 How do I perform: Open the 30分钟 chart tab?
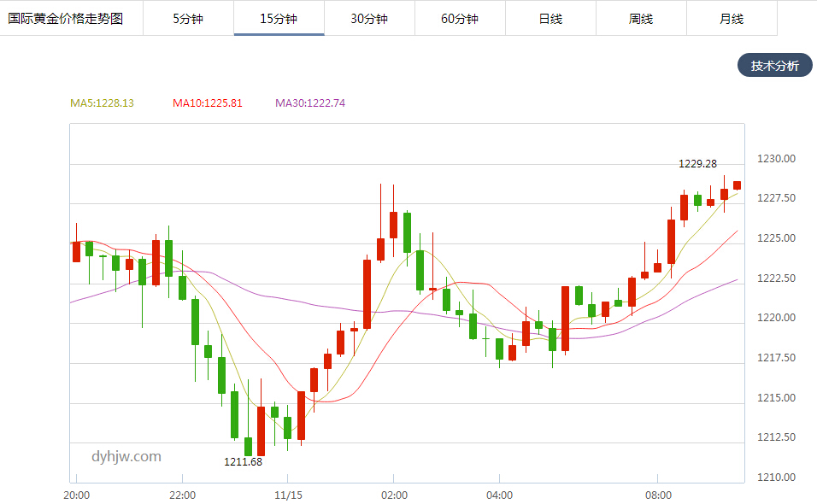(369, 18)
